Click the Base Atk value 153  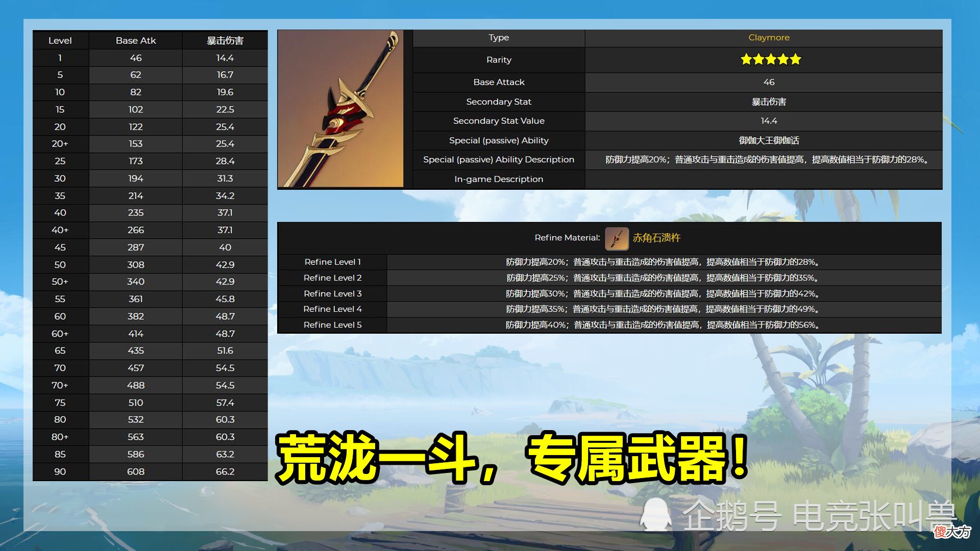pyautogui.click(x=136, y=144)
